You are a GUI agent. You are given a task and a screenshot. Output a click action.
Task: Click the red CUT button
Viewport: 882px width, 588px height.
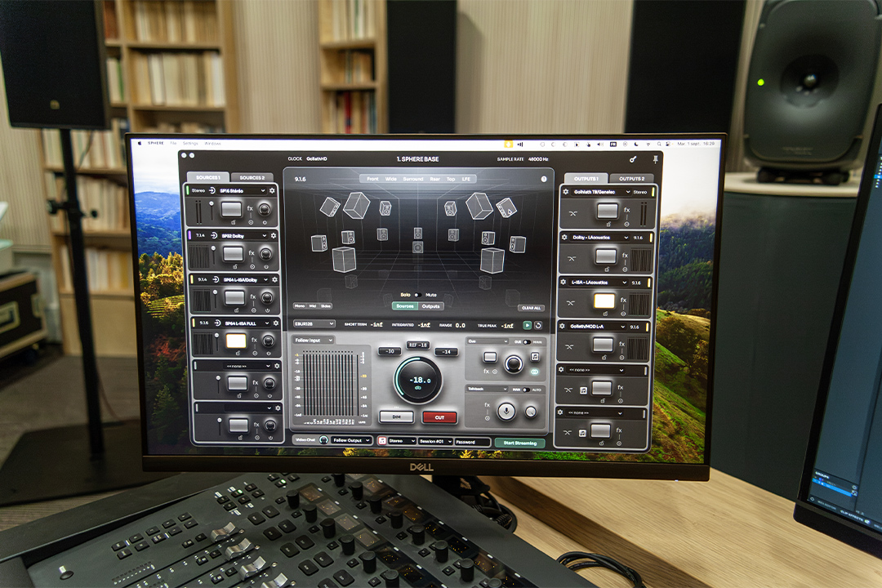pos(439,417)
